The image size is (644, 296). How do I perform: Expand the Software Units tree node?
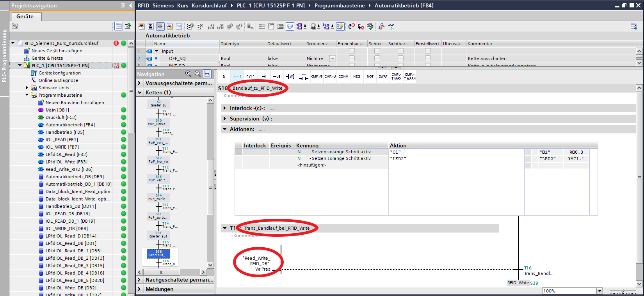click(27, 88)
